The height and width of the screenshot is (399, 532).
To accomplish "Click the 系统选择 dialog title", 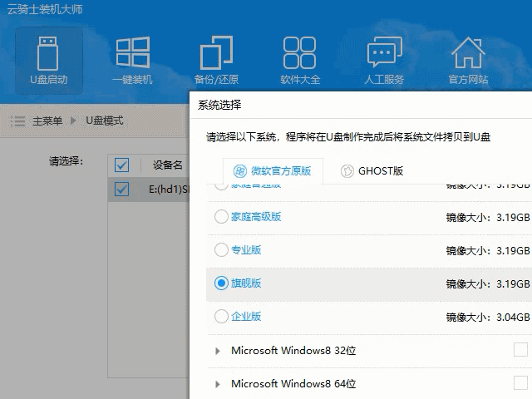I will pyautogui.click(x=219, y=105).
